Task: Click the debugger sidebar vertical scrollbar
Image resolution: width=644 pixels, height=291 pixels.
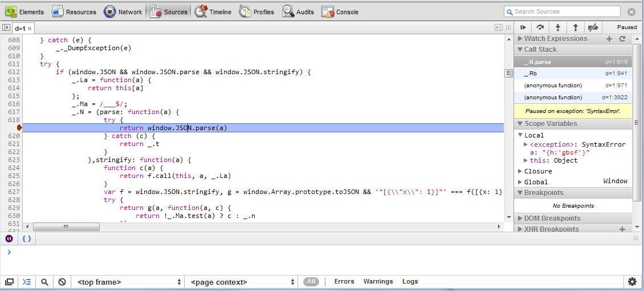Action: click(x=637, y=123)
